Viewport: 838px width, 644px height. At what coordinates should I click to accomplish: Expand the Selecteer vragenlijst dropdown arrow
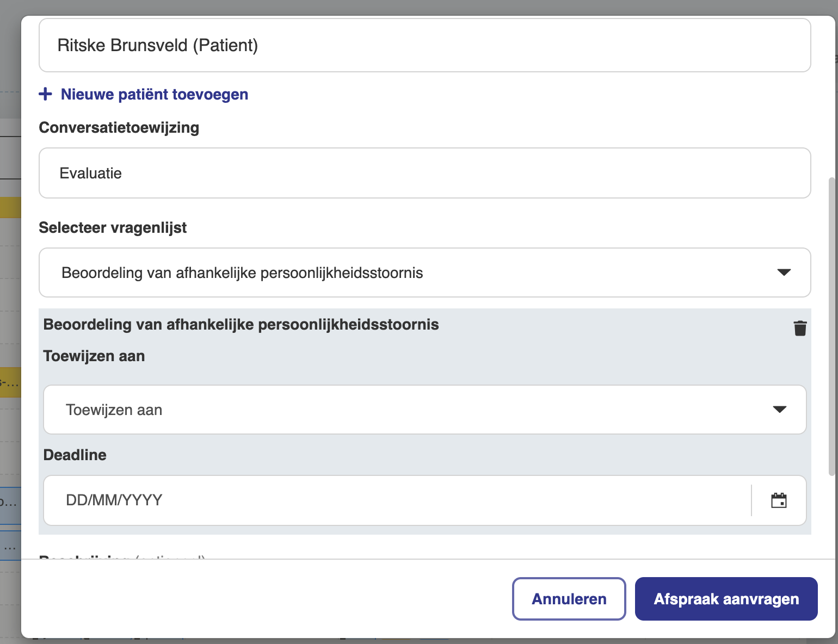784,273
